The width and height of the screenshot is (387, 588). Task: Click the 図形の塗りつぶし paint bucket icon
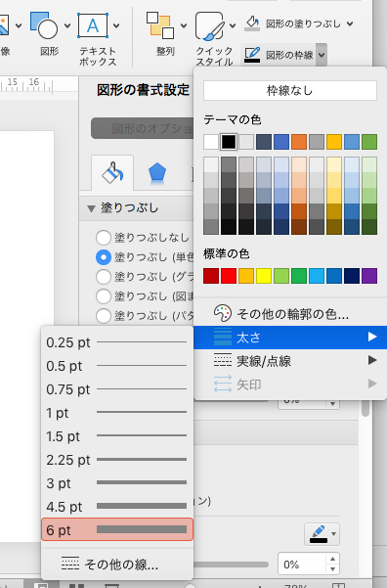point(252,23)
